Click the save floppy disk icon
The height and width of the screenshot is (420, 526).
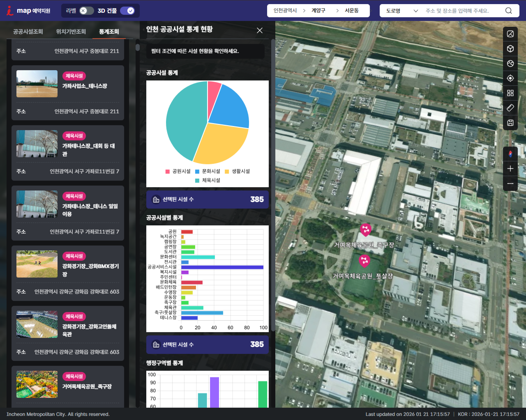coord(510,123)
